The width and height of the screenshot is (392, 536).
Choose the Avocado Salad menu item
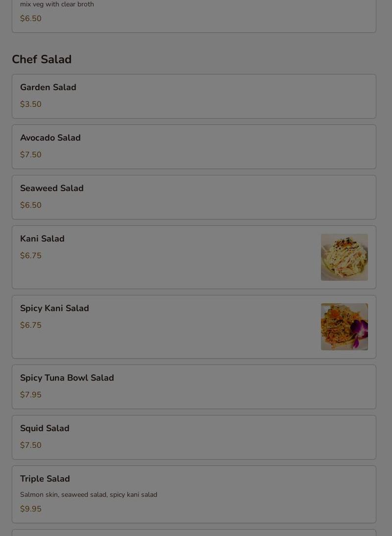point(194,146)
